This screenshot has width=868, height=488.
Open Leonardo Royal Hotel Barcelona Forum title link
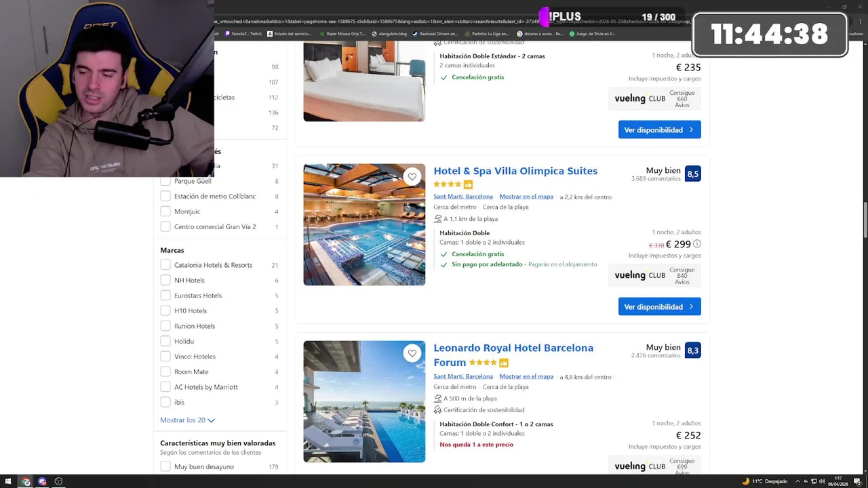tap(513, 355)
